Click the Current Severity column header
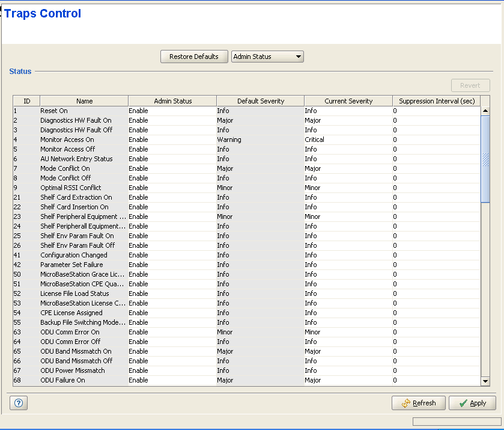Screen dimensions: 504x430 coord(348,101)
